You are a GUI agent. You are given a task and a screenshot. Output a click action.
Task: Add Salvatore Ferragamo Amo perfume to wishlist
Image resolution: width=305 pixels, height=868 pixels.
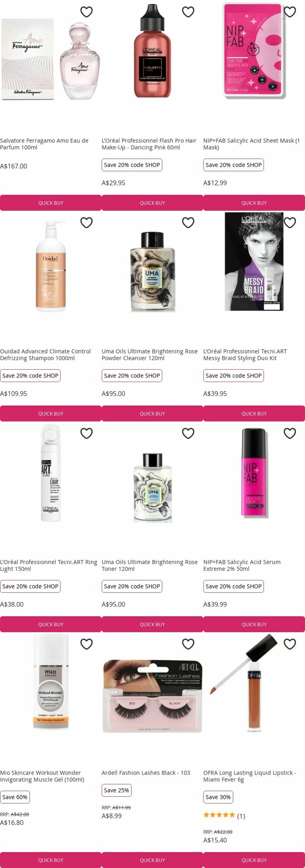pyautogui.click(x=86, y=12)
